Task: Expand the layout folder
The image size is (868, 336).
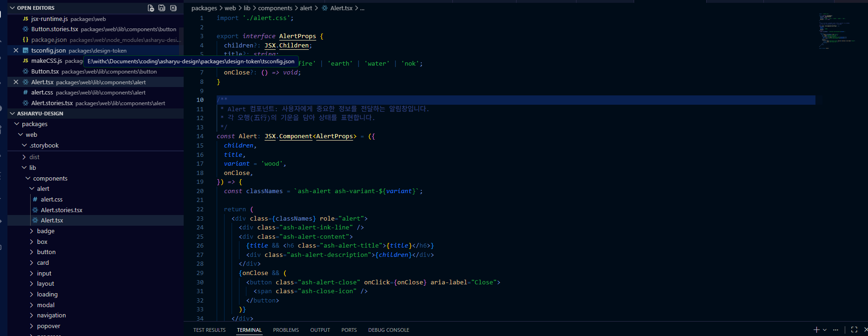Action: pyautogui.click(x=32, y=283)
